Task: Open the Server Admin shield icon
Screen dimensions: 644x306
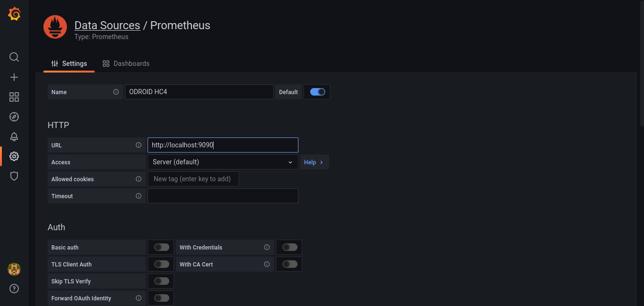Action: point(14,176)
